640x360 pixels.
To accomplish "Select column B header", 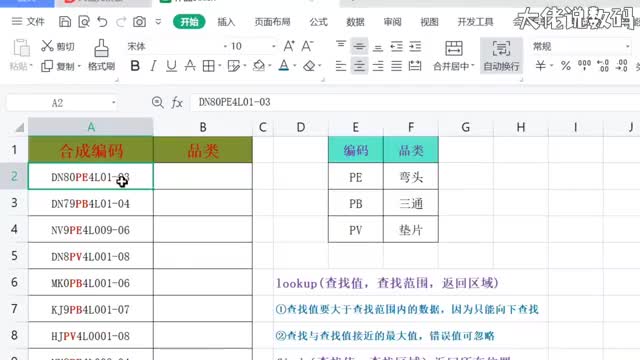I will [203, 127].
